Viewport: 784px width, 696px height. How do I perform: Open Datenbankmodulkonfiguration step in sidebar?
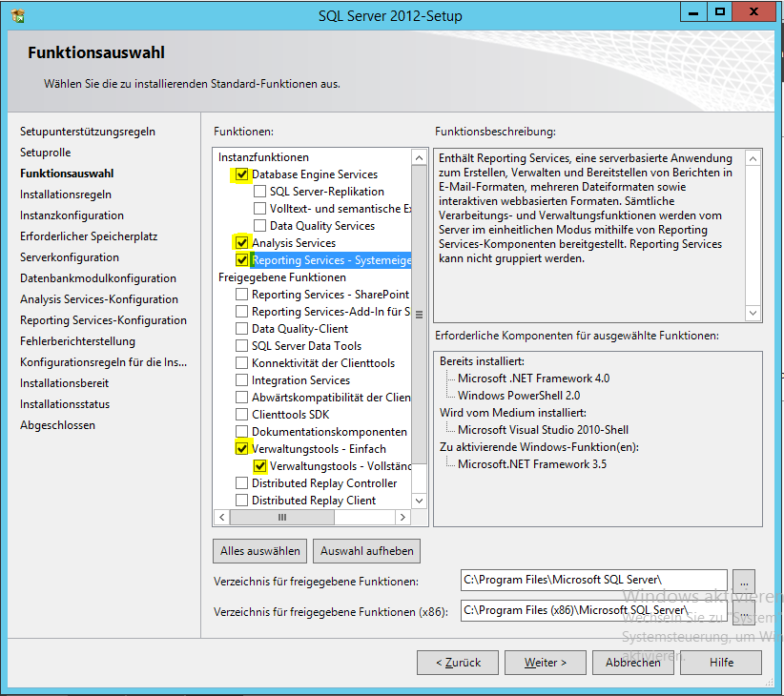pos(98,278)
